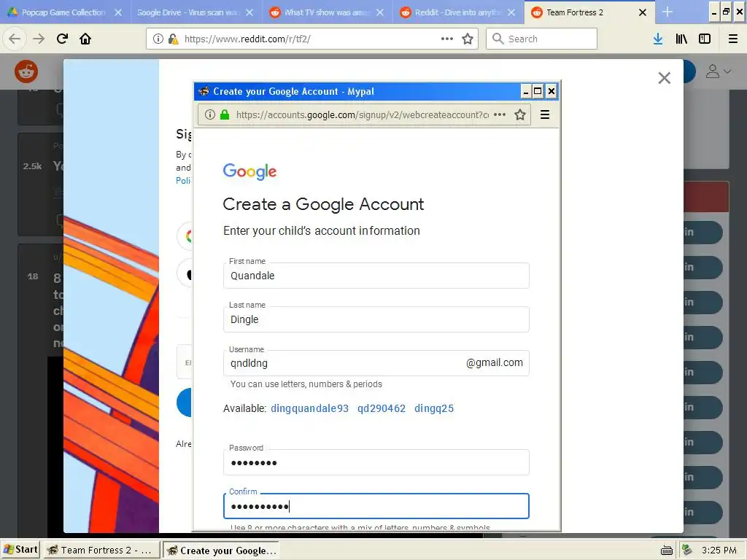Select Create your Google taskbar button
The height and width of the screenshot is (560, 747).
pyautogui.click(x=221, y=550)
